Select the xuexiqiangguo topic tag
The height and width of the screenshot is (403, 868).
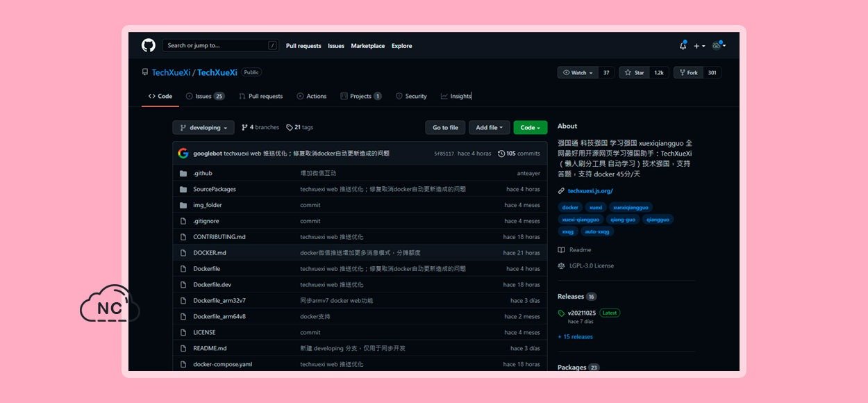(631, 207)
